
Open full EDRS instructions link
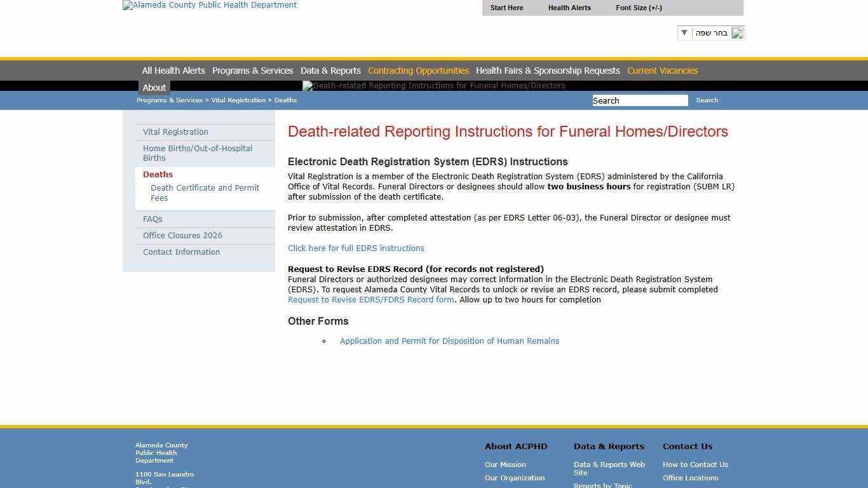[356, 248]
